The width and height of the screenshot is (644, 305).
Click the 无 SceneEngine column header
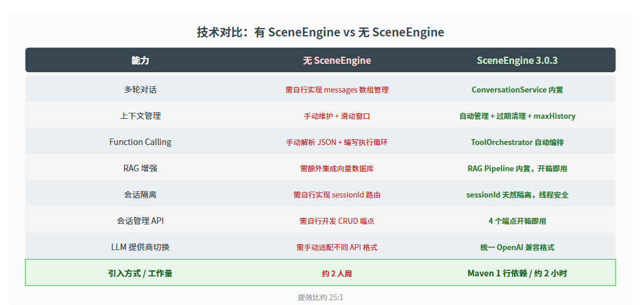coord(337,60)
